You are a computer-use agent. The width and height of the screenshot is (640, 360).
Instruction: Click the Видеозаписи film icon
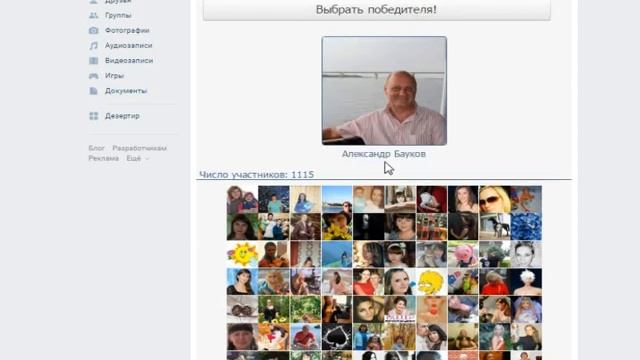[93, 61]
